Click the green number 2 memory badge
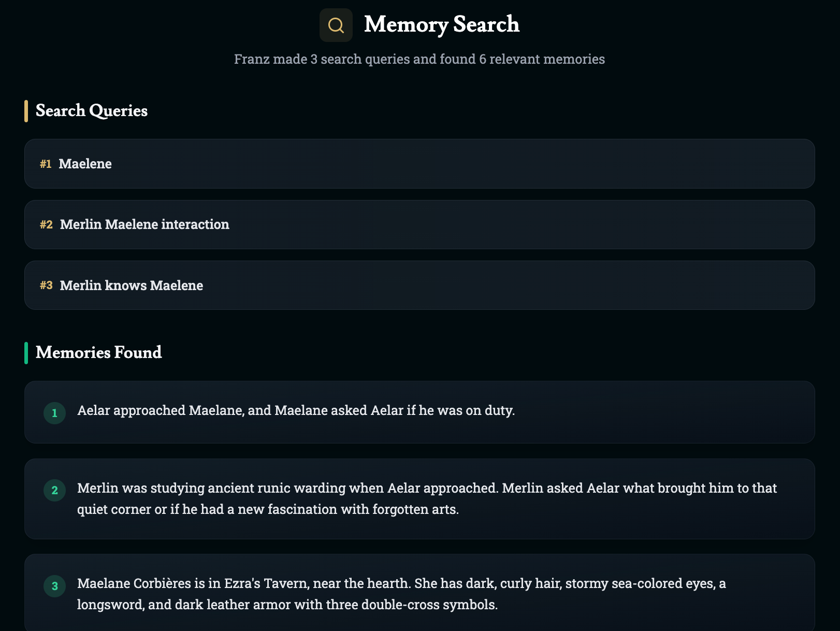Image resolution: width=840 pixels, height=631 pixels. [x=54, y=491]
